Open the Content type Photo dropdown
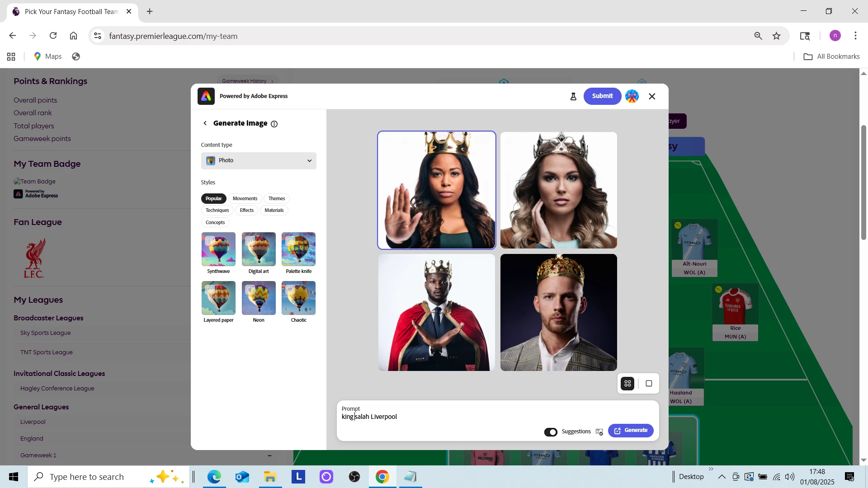 259,161
